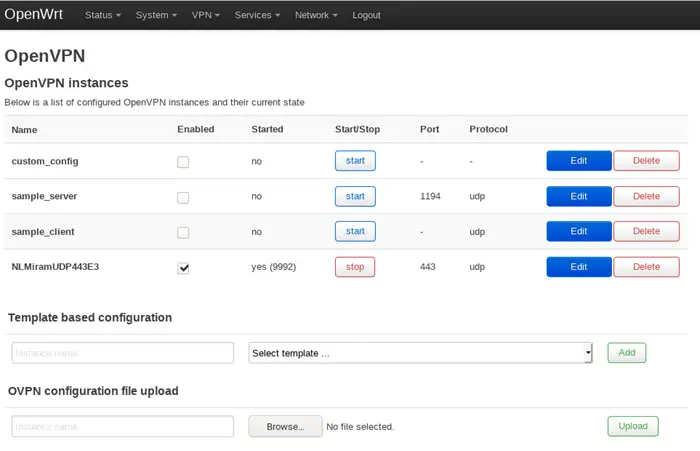Screen dimensions: 700x451
Task: Click the Enabled column header
Action: click(196, 129)
